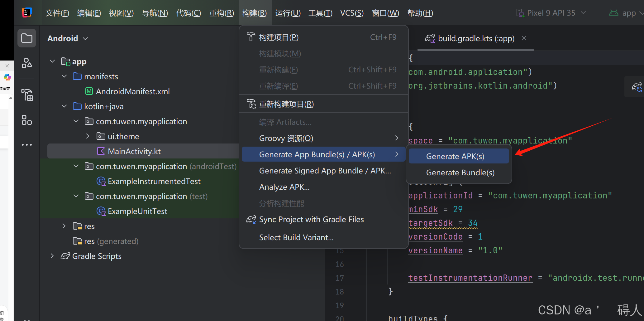Viewport: 644px width, 321px height.
Task: Open the 运行(U) menu
Action: [x=288, y=13]
